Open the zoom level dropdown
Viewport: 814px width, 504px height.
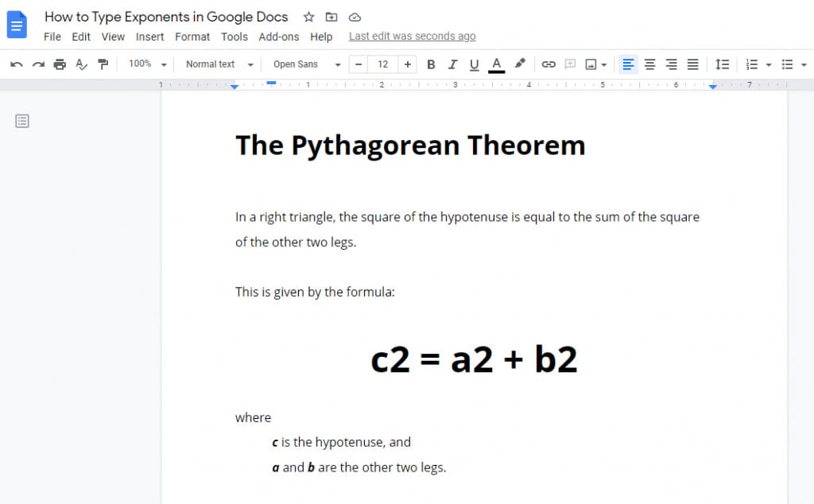[147, 64]
